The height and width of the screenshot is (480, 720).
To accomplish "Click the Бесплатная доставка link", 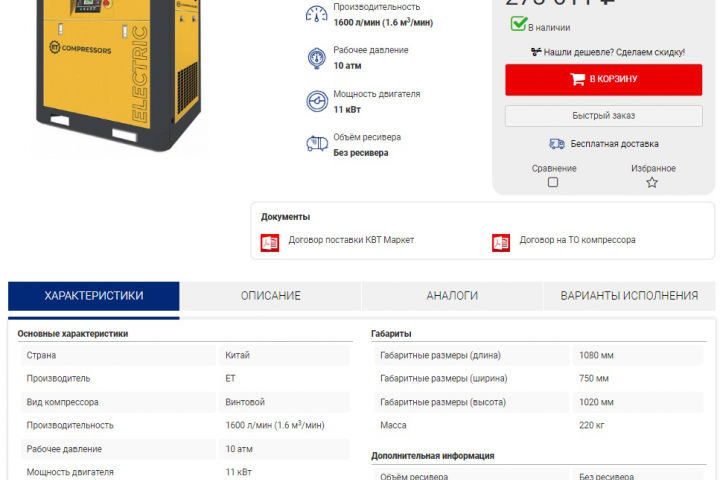I will point(614,144).
